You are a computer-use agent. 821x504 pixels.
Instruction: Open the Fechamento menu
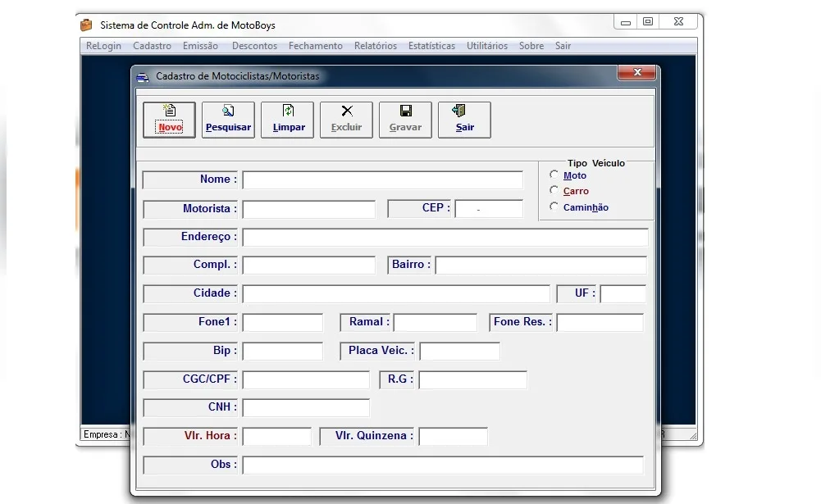tap(315, 46)
